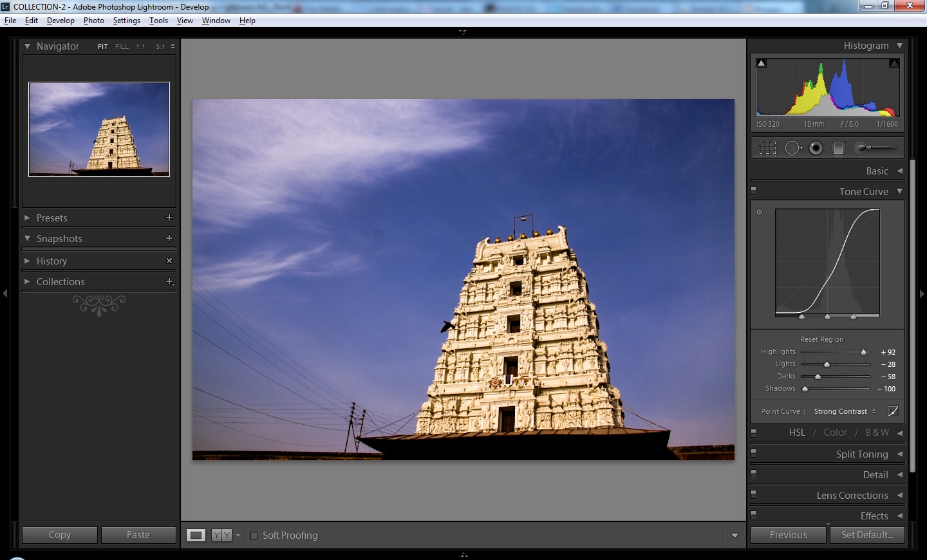Activate the Graduated Filter tool
Image resolution: width=927 pixels, height=560 pixels.
click(838, 147)
